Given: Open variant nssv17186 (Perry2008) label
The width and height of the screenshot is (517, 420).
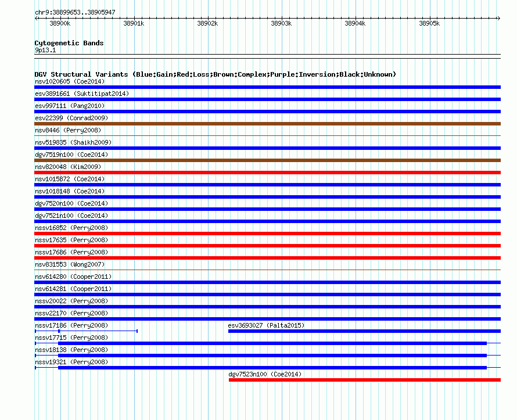Looking at the screenshot, I should click(x=71, y=325).
